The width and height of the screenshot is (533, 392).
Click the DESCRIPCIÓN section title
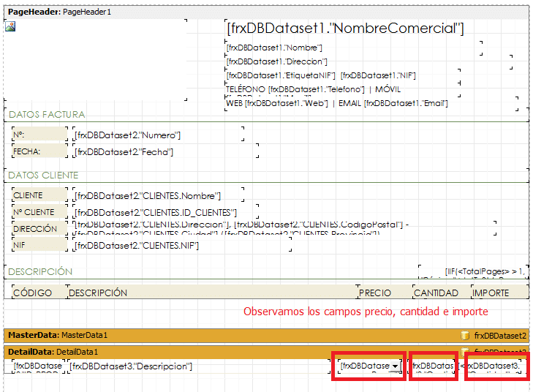point(40,271)
